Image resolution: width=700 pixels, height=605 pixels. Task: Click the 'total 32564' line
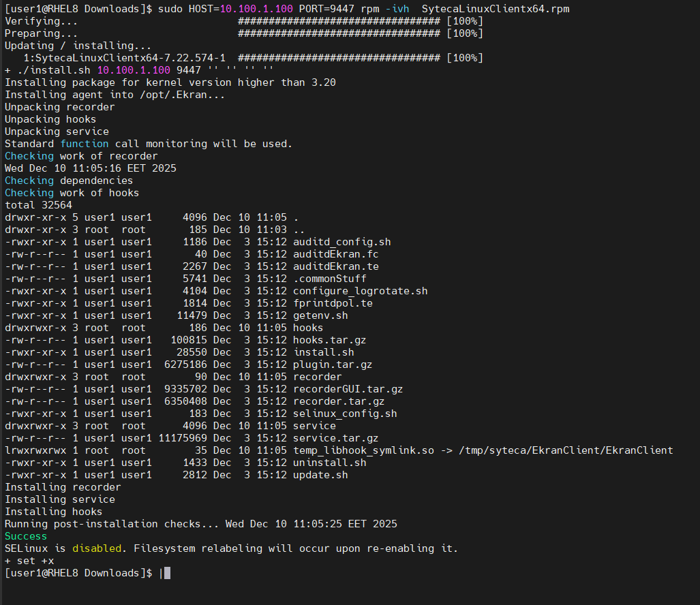coord(38,205)
